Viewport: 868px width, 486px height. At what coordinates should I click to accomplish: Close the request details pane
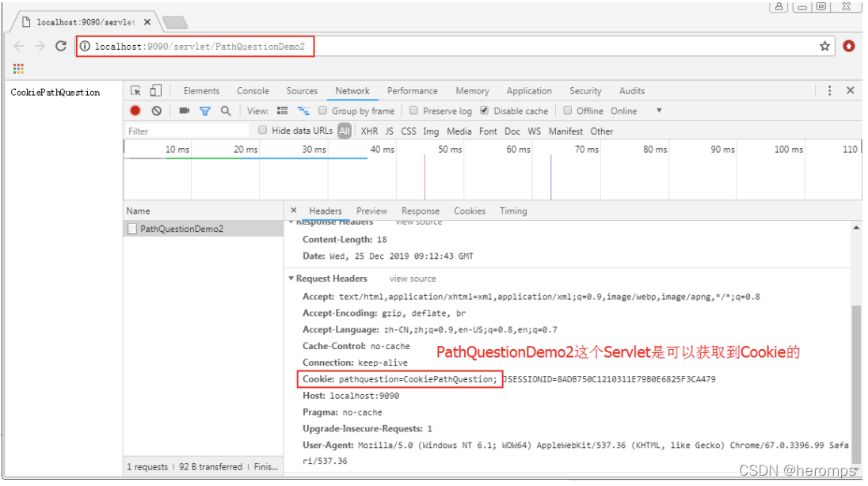pos(294,211)
